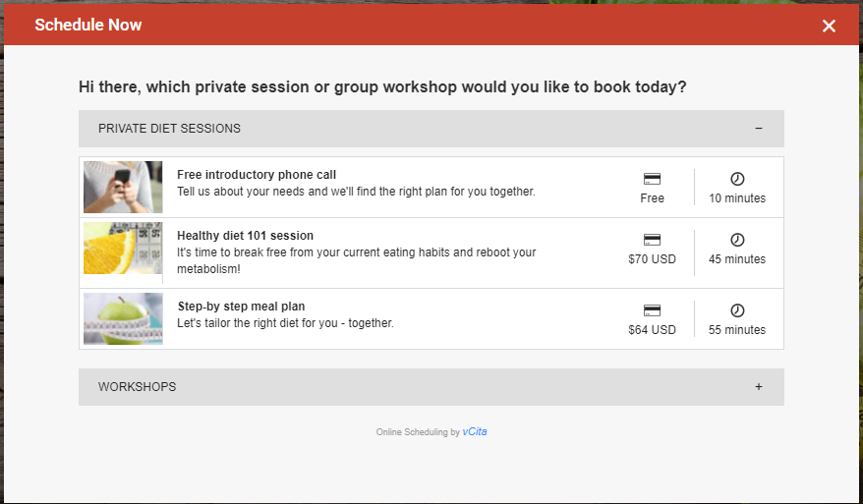Image resolution: width=863 pixels, height=504 pixels.
Task: Click the payment card icon above $70 USD
Action: point(652,240)
